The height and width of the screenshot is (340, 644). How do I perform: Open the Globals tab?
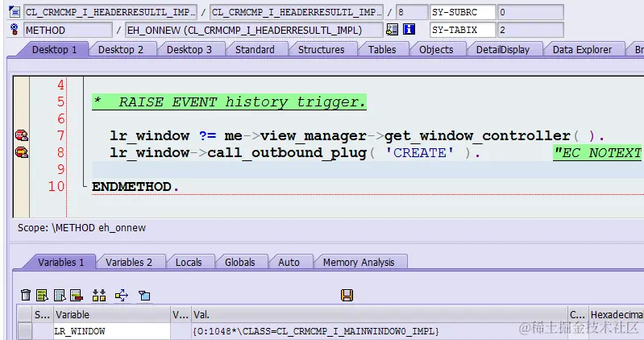240,263
